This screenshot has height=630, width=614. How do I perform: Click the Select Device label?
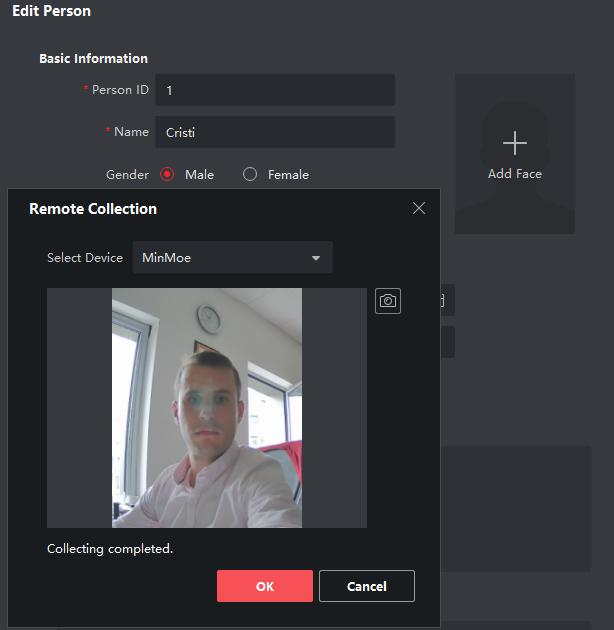[85, 258]
